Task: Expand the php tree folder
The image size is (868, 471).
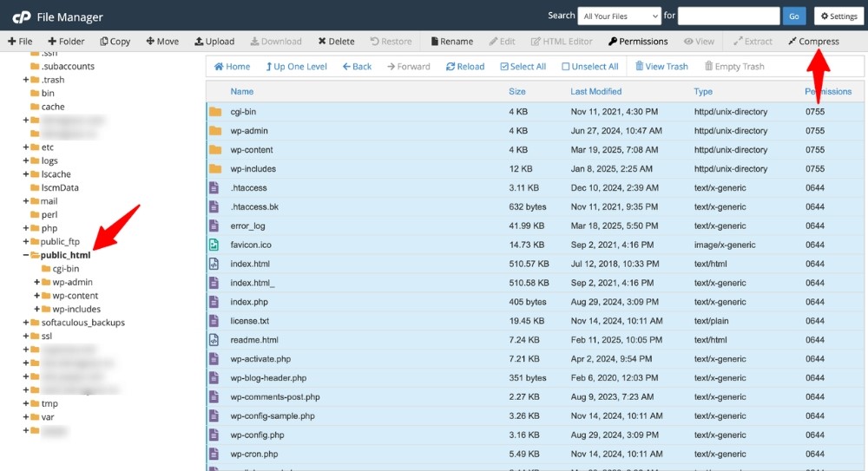Action: 25,228
